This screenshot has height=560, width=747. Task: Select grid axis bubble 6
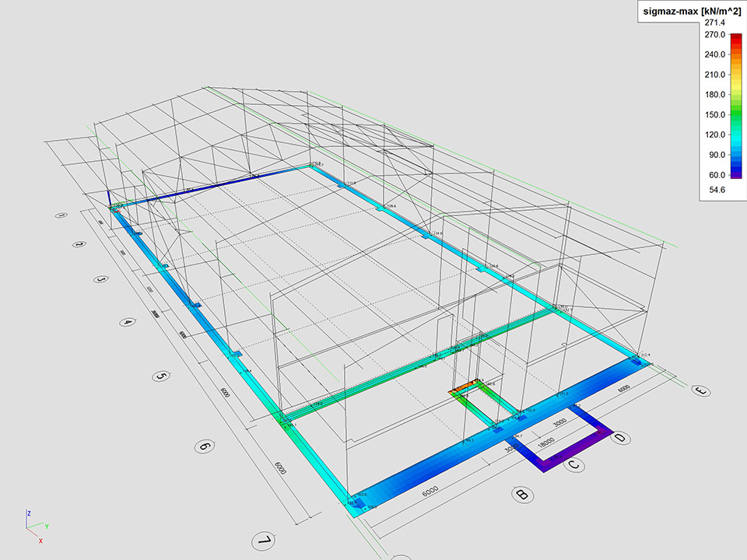point(204,446)
